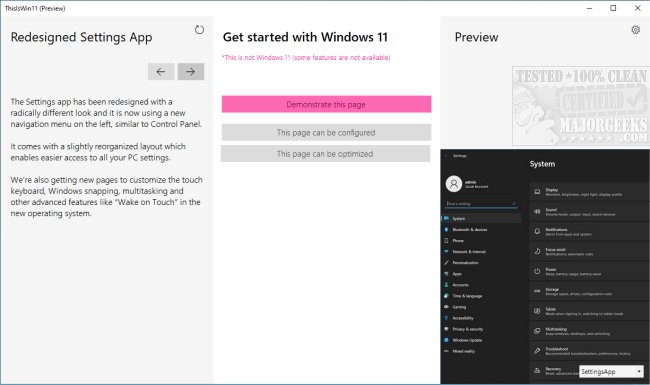650x385 pixels.
Task: Click the Get started with Windows 11 title
Action: click(x=305, y=37)
